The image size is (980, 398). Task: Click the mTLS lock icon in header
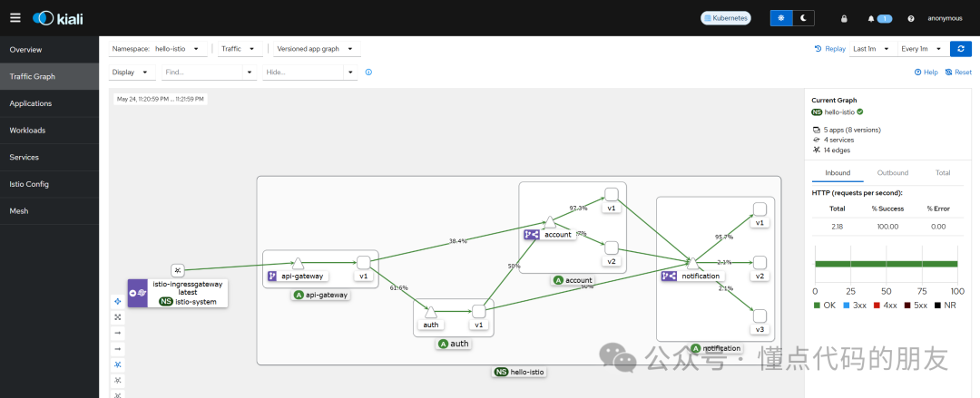point(844,19)
